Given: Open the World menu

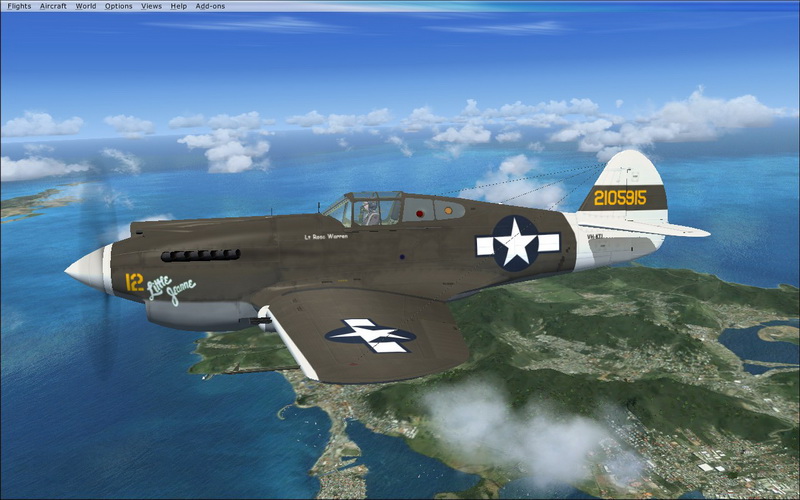Looking at the screenshot, I should point(86,6).
